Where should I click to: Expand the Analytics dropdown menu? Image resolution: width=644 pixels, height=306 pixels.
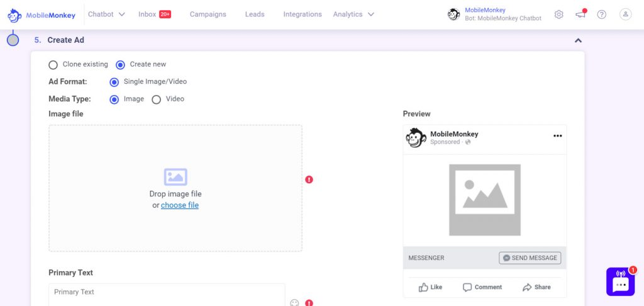click(353, 14)
